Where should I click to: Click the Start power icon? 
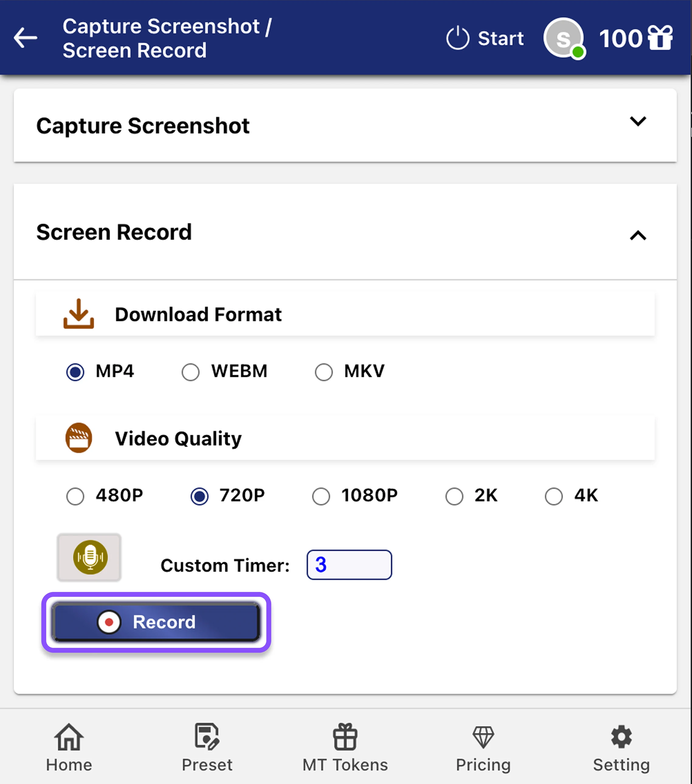pyautogui.click(x=458, y=38)
